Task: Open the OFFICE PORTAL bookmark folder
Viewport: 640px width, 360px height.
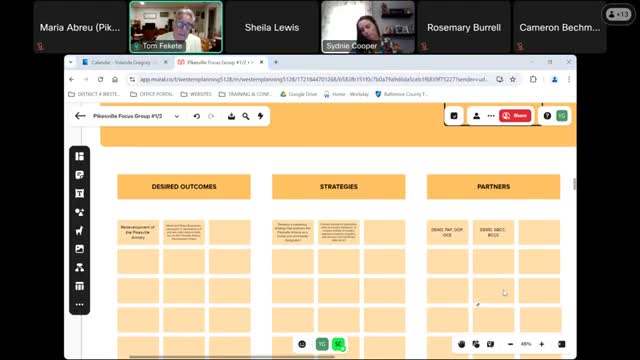Action: 151,94
